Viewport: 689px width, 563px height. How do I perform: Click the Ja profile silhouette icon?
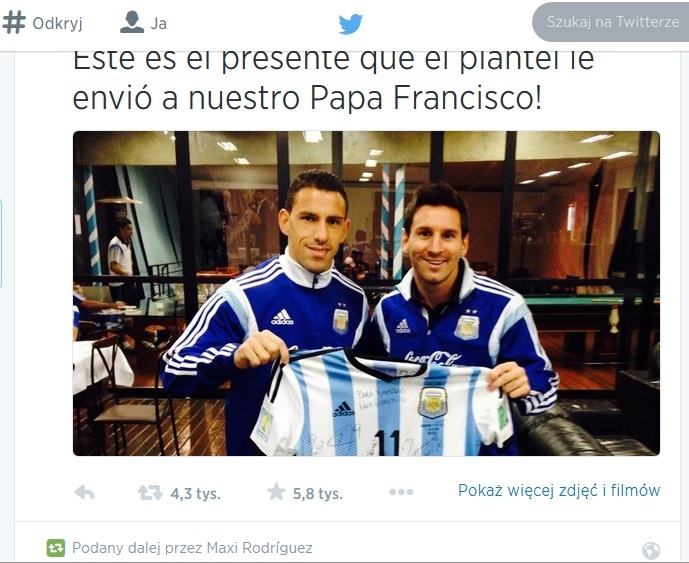tap(132, 22)
